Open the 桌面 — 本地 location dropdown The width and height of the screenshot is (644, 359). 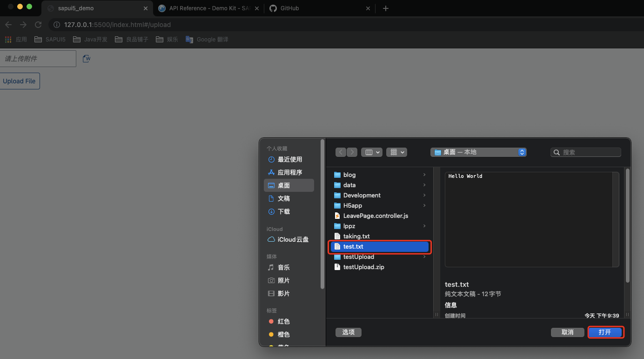(x=478, y=152)
